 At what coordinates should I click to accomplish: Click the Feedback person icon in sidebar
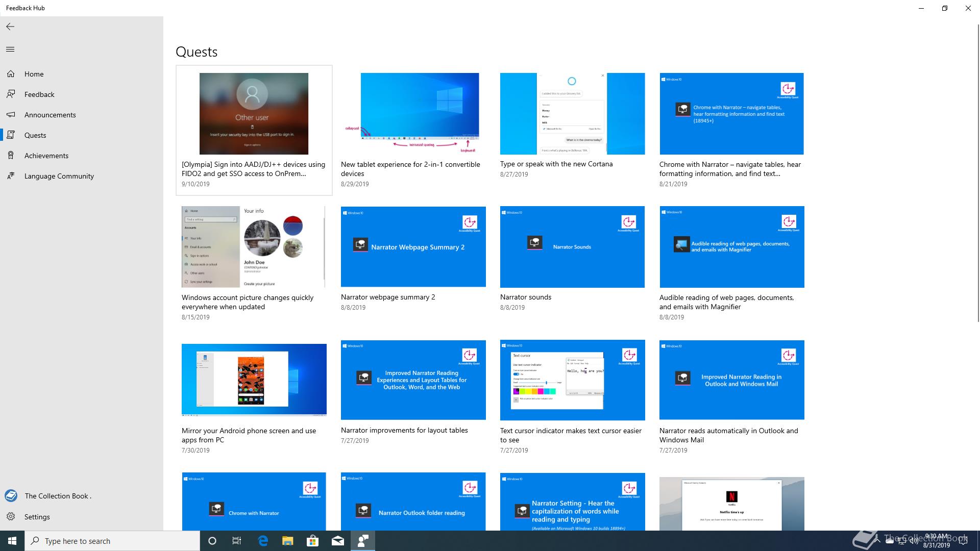(11, 94)
